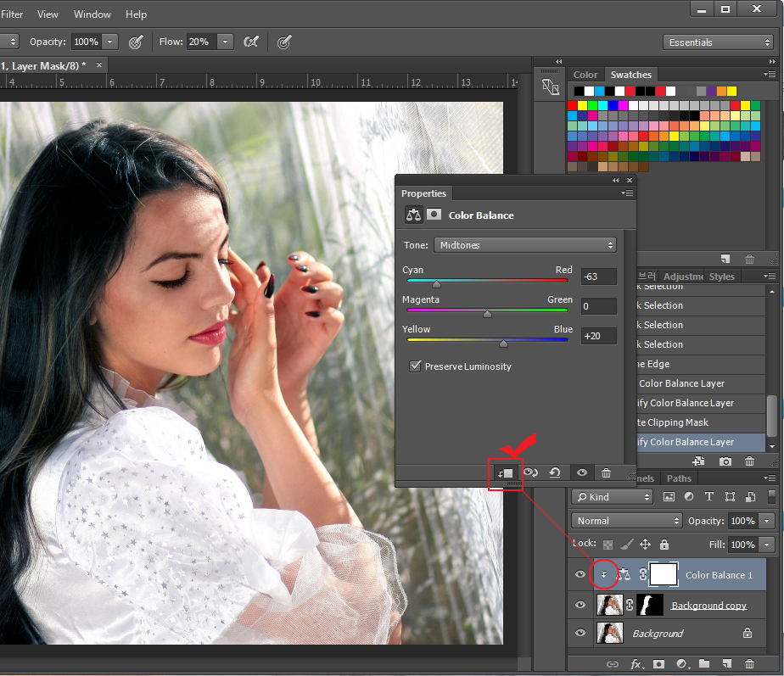Click the Cyan-Red value field showing -63
Image resolution: width=784 pixels, height=676 pixels.
pyautogui.click(x=598, y=277)
